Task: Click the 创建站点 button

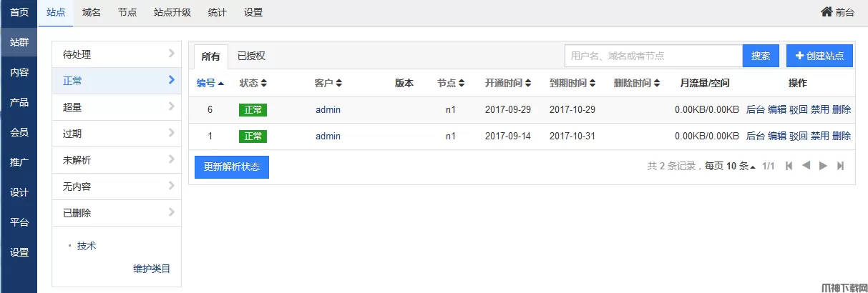Action: pyautogui.click(x=819, y=56)
